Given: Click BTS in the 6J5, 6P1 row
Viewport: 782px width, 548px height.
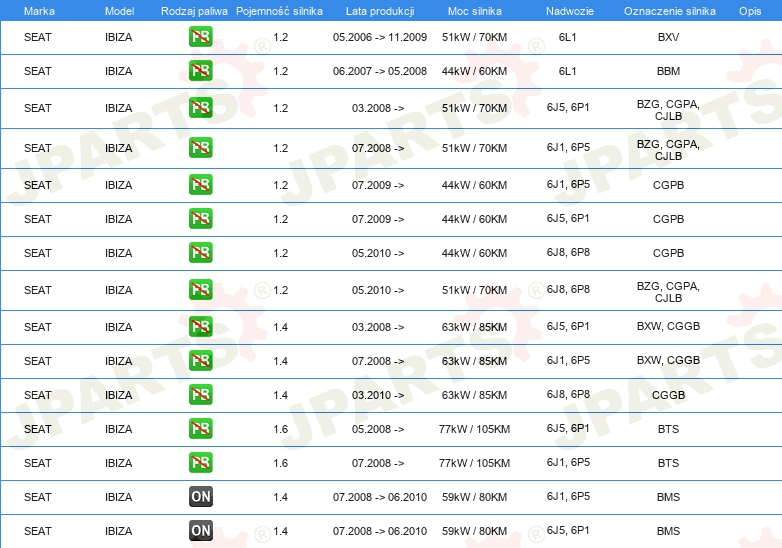Looking at the screenshot, I should [x=668, y=429].
